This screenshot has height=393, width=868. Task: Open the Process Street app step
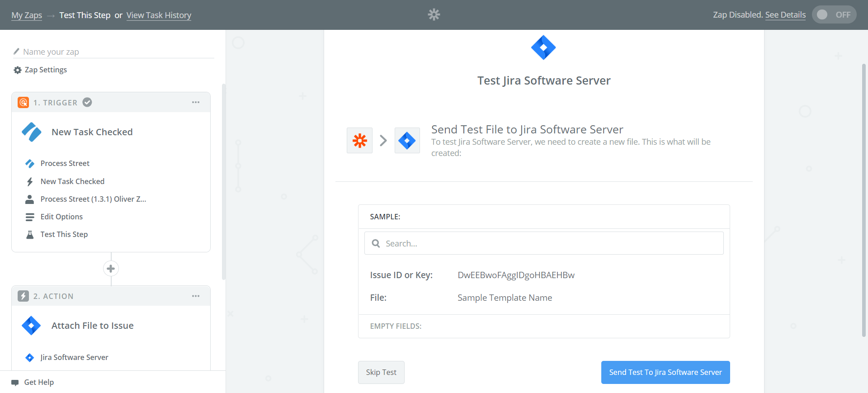tap(65, 164)
